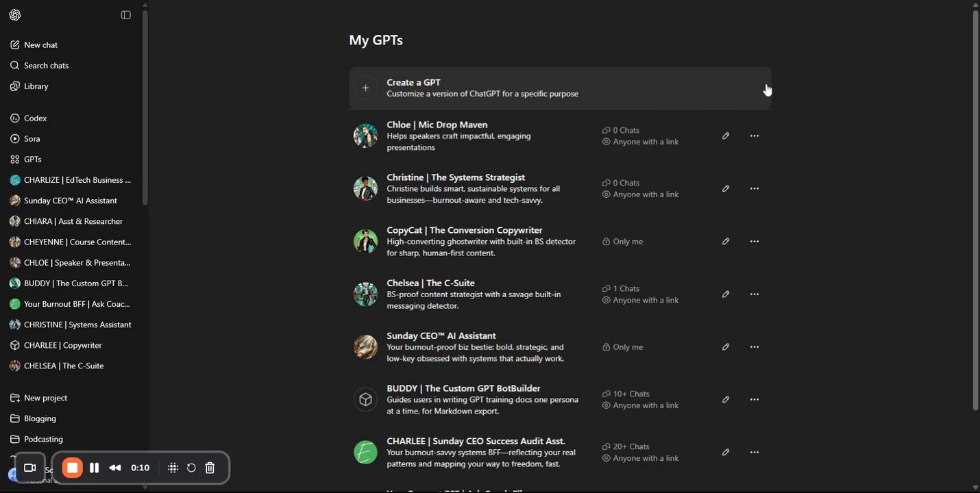Open BUDDY | The Custom GPT BotBuilder
Screen dimensions: 980x493
(x=463, y=388)
